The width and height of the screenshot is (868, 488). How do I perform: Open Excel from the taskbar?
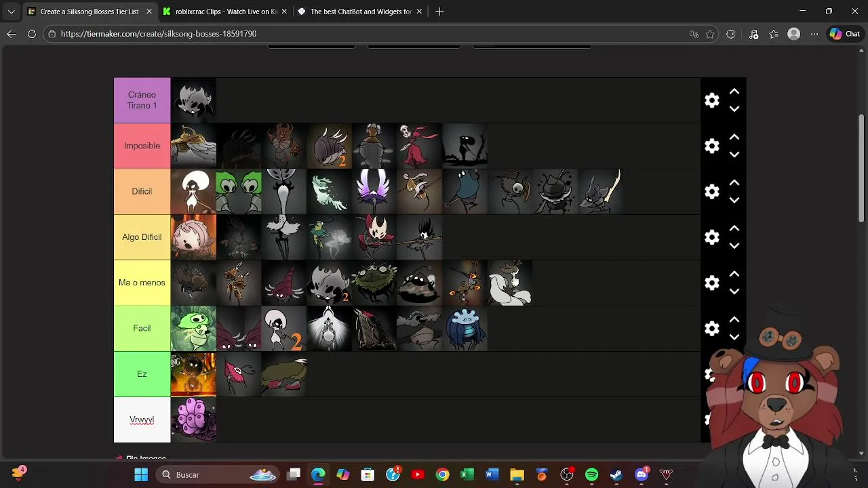tap(467, 474)
